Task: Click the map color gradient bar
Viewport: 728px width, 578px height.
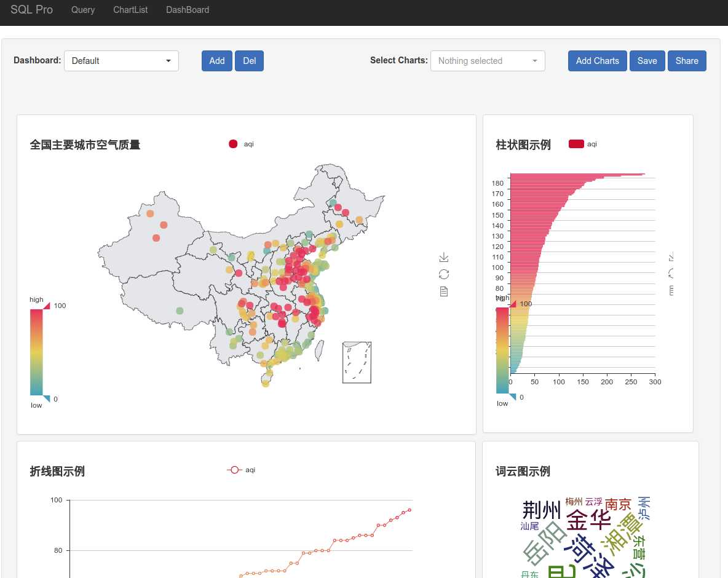Action: (36, 352)
